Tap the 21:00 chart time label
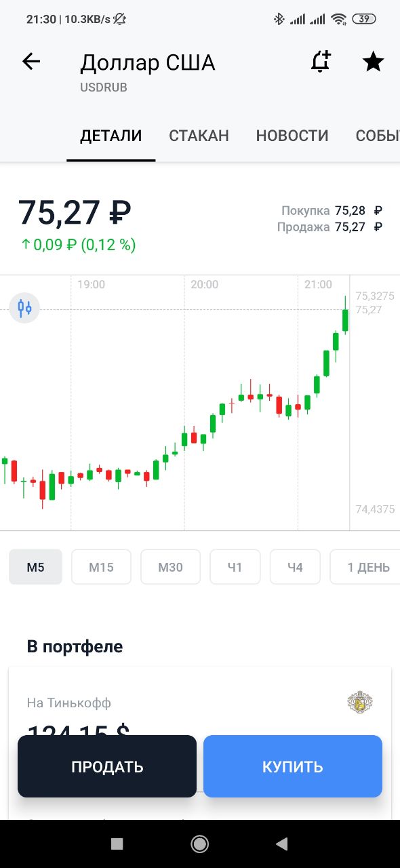Screen dimensions: 400x868 tap(318, 284)
